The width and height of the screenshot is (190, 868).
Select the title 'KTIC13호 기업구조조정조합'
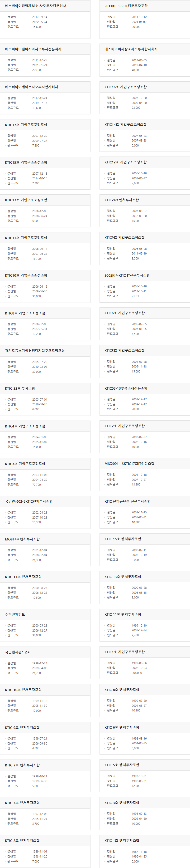click(26, 200)
